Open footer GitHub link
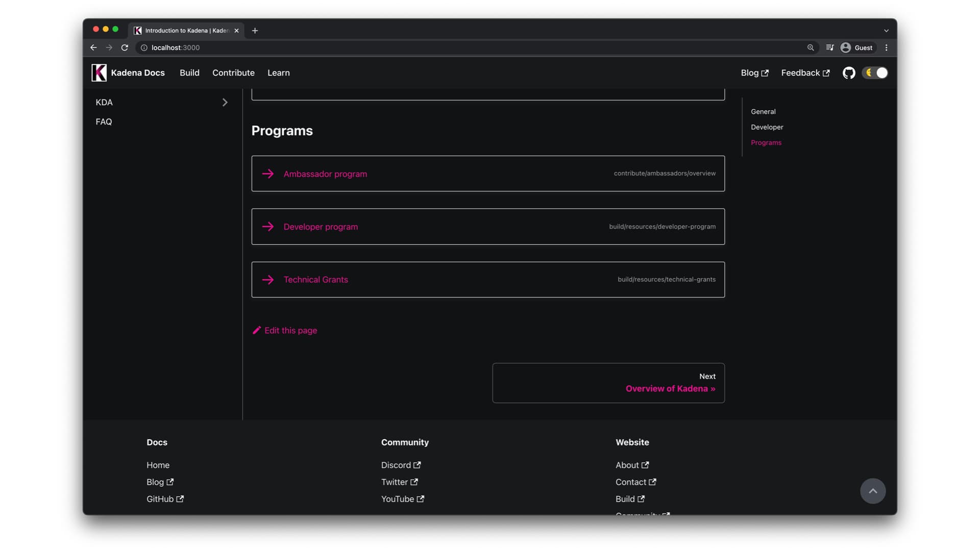Image resolution: width=980 pixels, height=551 pixels. (165, 499)
